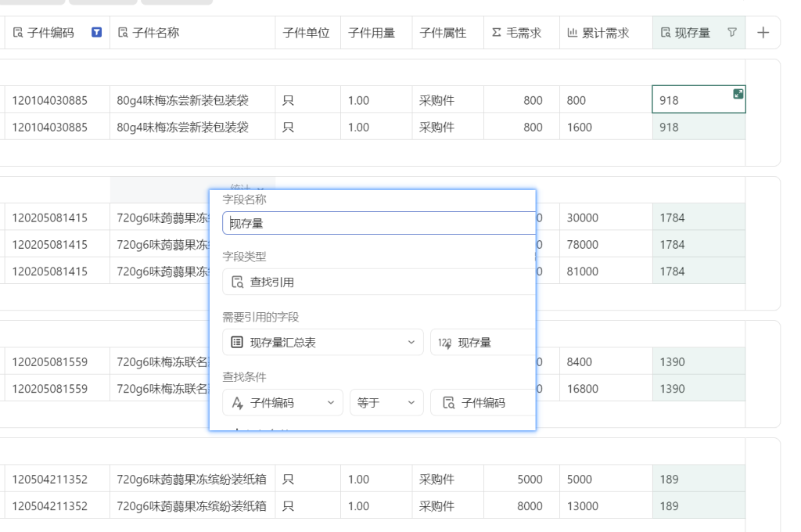Select the 子件编码 condition value selector
801x532 pixels.
click(x=483, y=403)
